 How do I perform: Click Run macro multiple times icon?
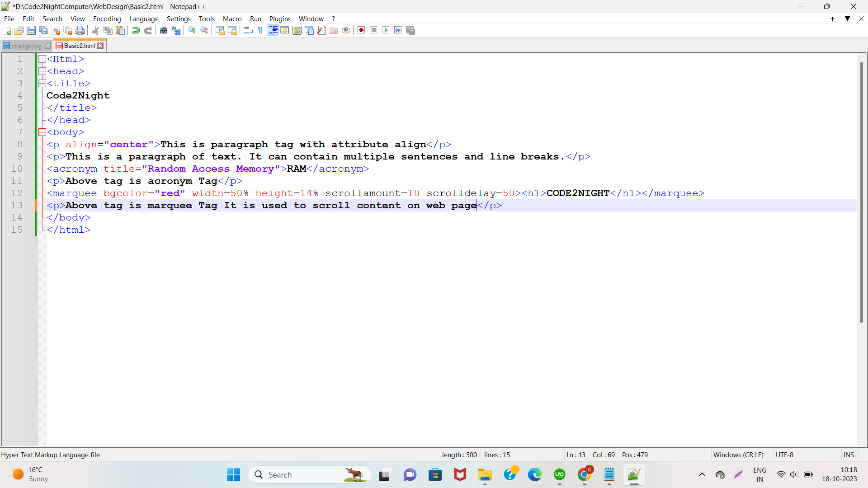(x=398, y=30)
